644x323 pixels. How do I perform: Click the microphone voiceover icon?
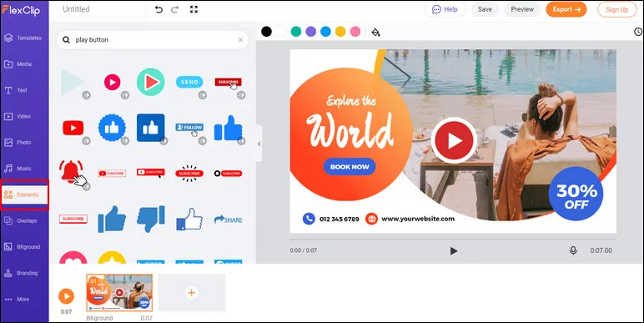click(x=573, y=250)
